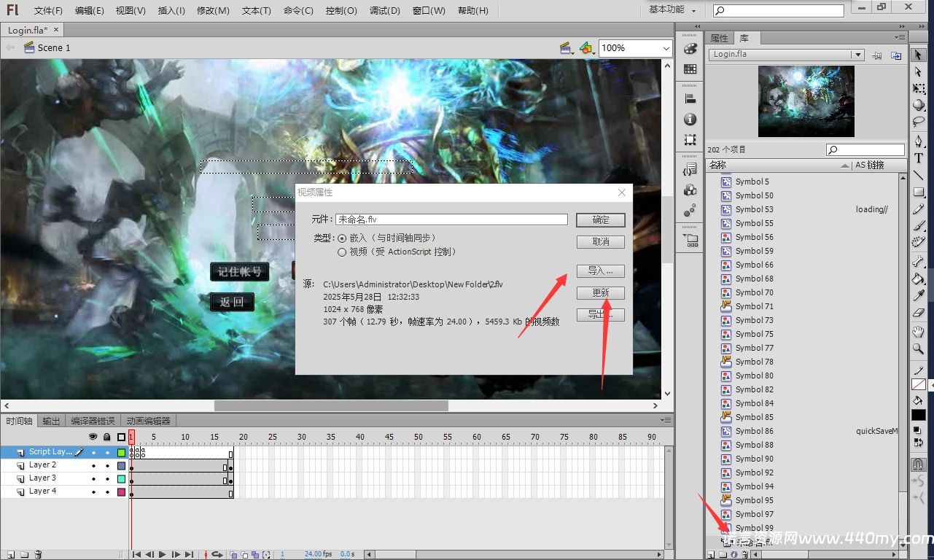Image resolution: width=934 pixels, height=560 pixels.
Task: Open the Align panel icon
Action: click(x=690, y=98)
